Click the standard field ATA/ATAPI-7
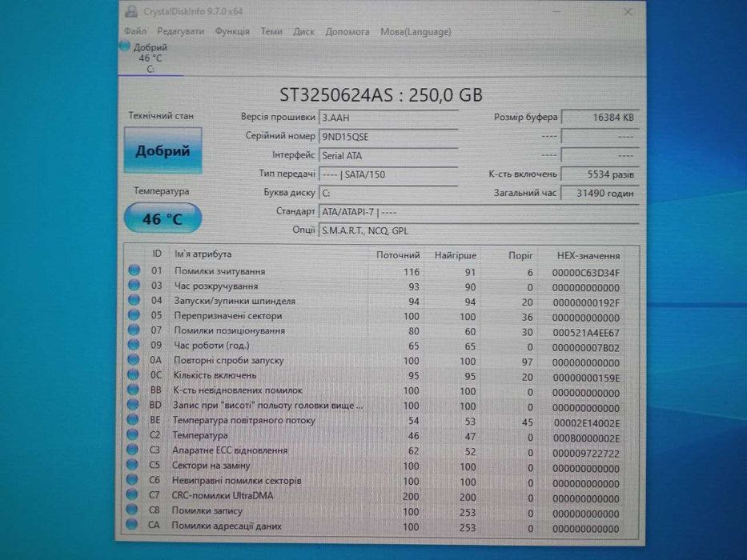747x560 pixels. 479,212
